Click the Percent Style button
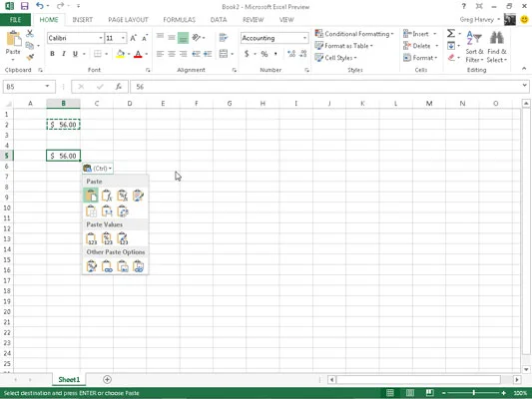532x399 pixels. (x=265, y=54)
